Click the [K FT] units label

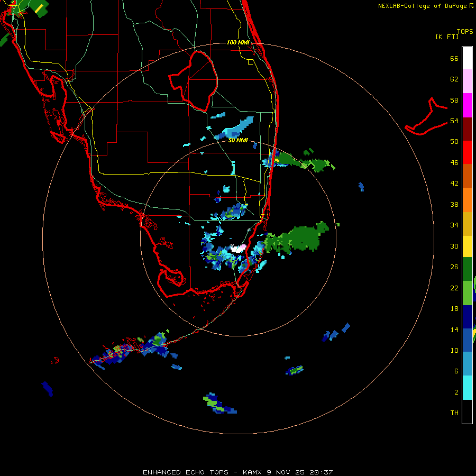[447, 37]
